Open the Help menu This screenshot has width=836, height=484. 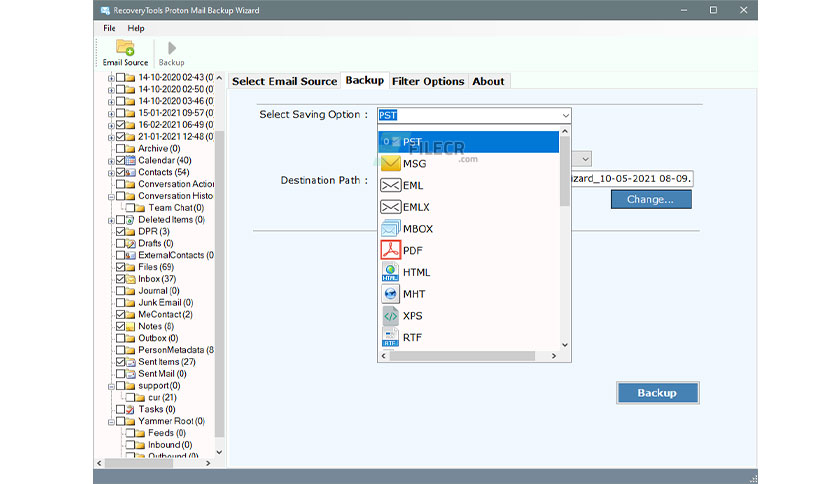pos(136,28)
